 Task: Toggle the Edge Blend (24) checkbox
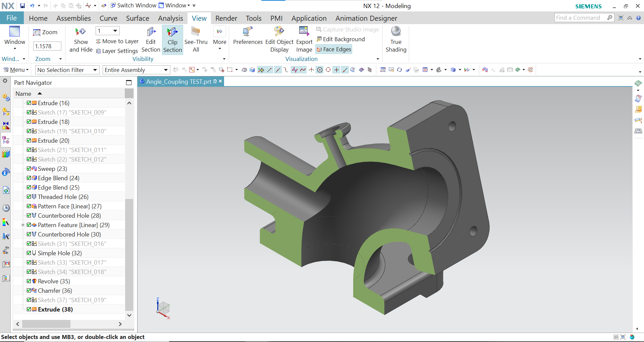pyautogui.click(x=29, y=178)
